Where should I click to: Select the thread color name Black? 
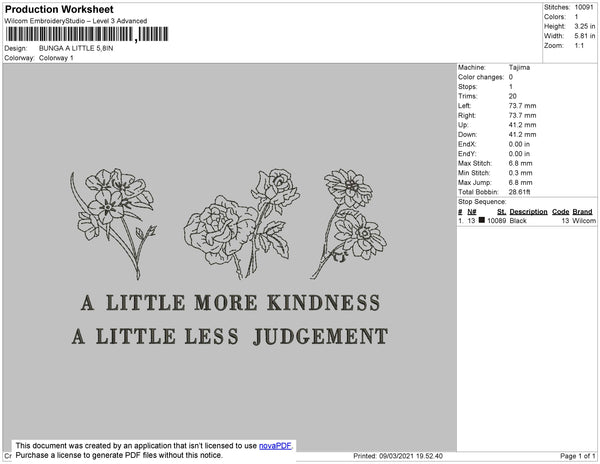pos(518,221)
